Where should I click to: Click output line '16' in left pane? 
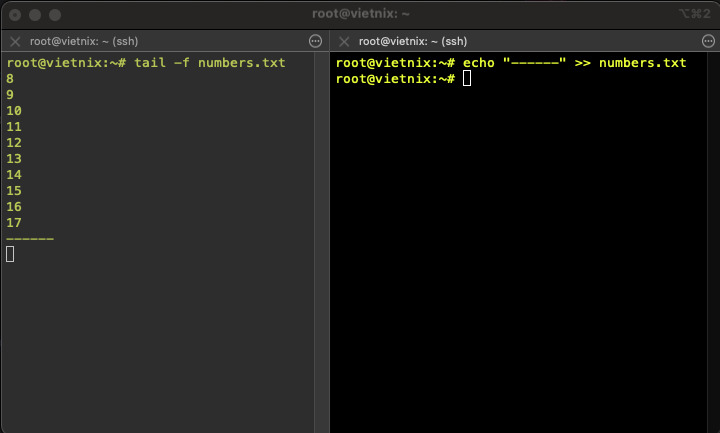(14, 207)
